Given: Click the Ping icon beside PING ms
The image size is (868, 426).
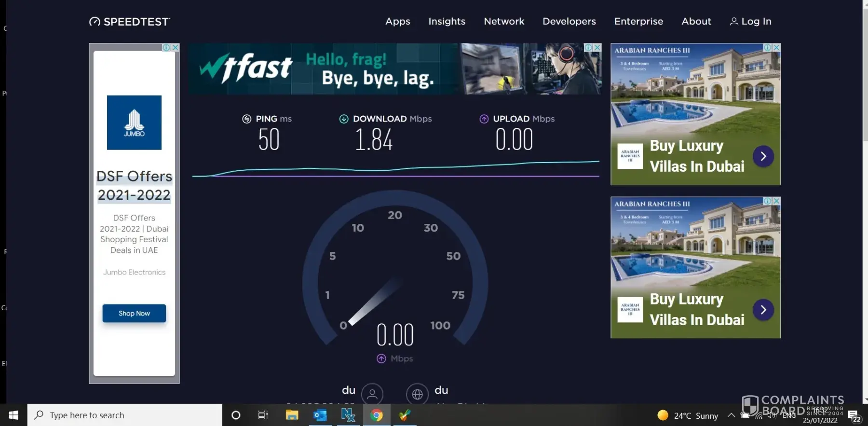Looking at the screenshot, I should (246, 119).
